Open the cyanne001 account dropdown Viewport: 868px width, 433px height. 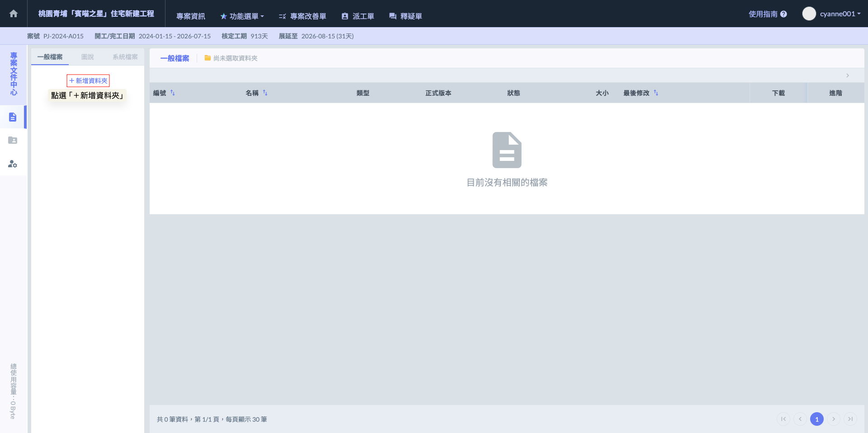point(840,14)
